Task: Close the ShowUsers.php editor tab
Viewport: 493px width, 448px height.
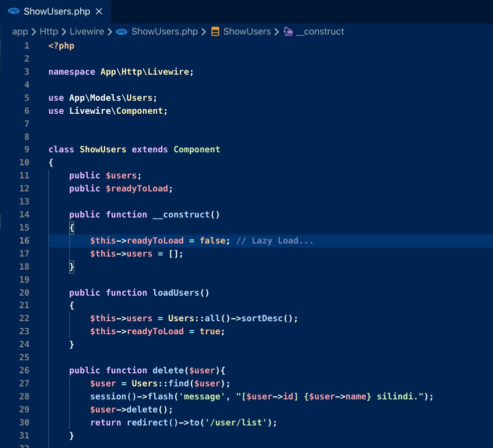Action: pos(99,12)
